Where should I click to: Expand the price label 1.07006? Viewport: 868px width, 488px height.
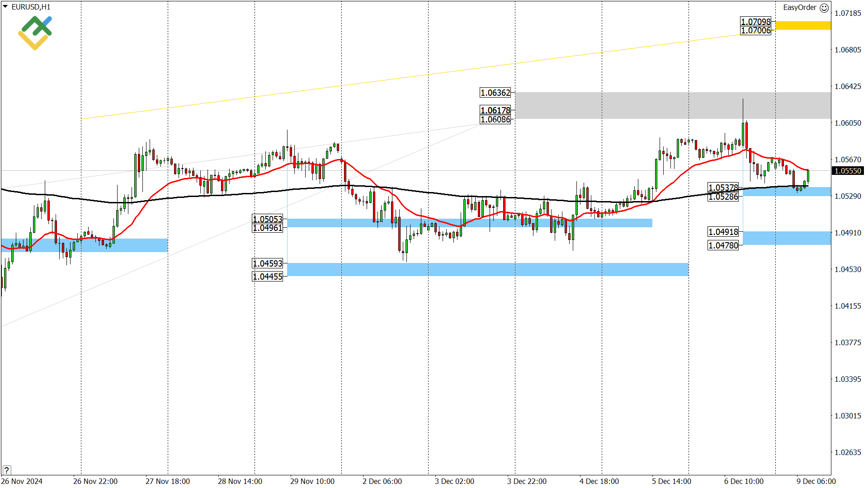pos(755,29)
